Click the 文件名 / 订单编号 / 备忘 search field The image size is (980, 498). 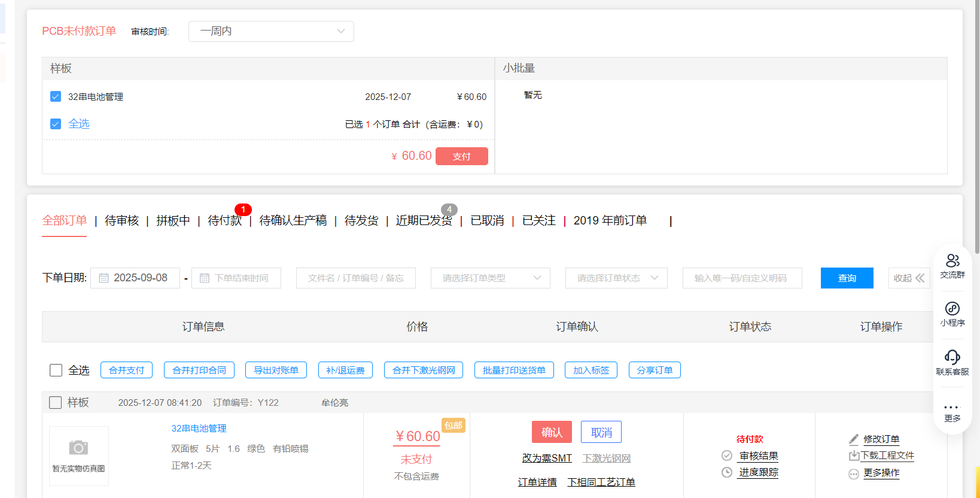[355, 278]
